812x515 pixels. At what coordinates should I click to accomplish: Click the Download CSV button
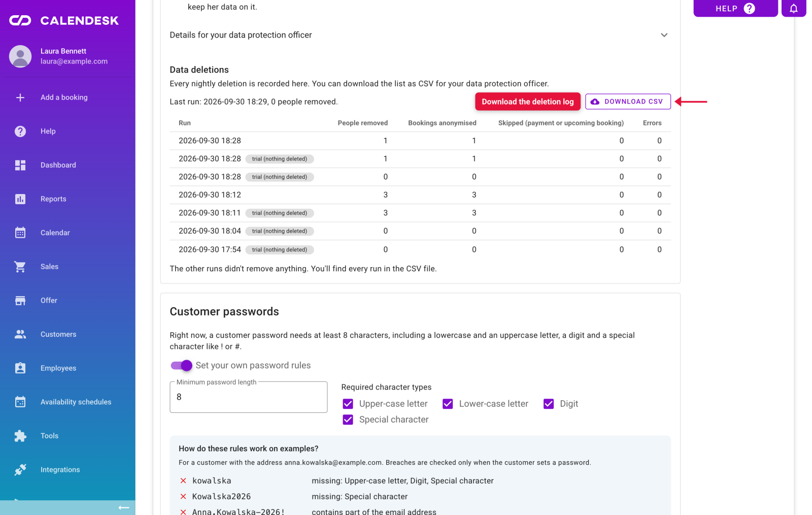coord(628,102)
